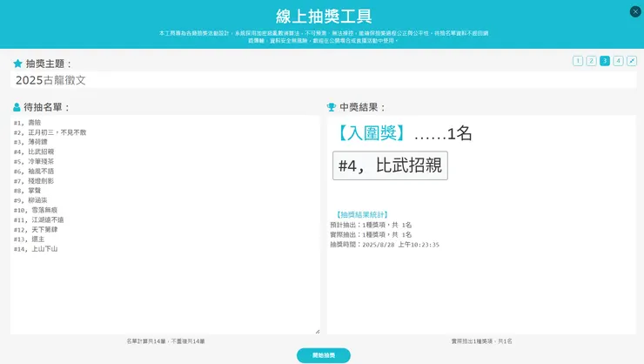This screenshot has height=364, width=644.
Task: Click row #3 in the waiting list
Action: [30, 142]
